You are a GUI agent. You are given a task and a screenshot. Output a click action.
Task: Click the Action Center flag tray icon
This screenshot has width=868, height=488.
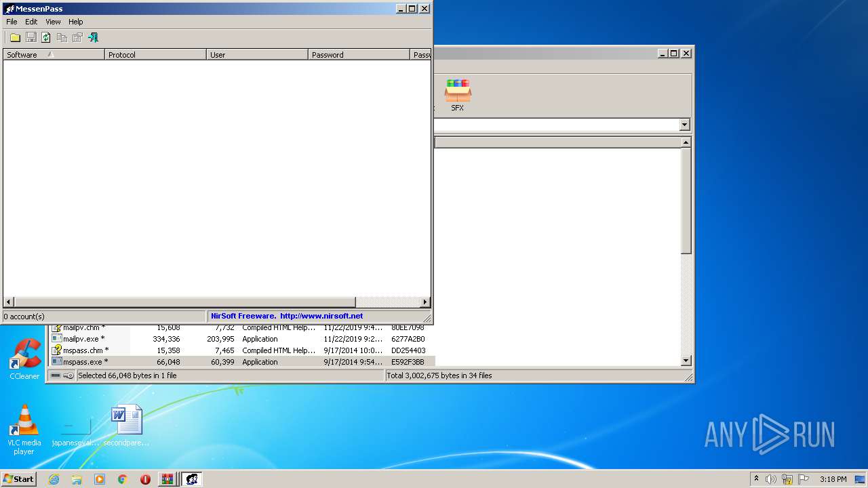[804, 479]
